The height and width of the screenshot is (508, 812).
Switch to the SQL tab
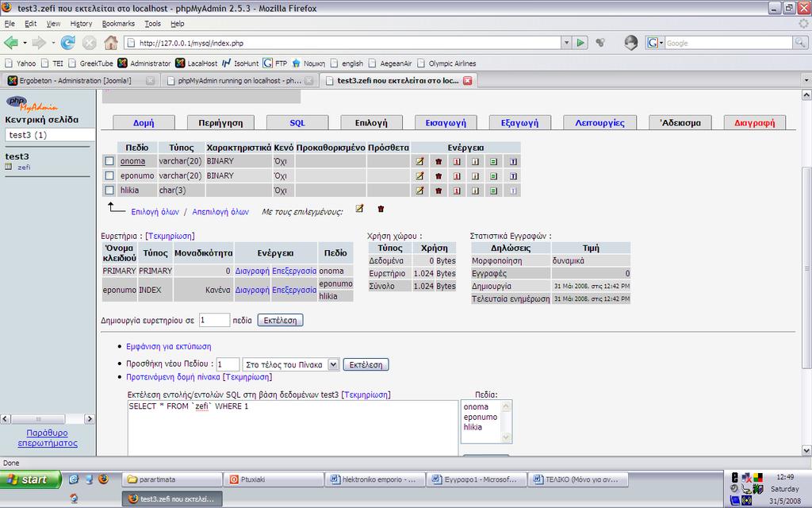click(x=297, y=123)
